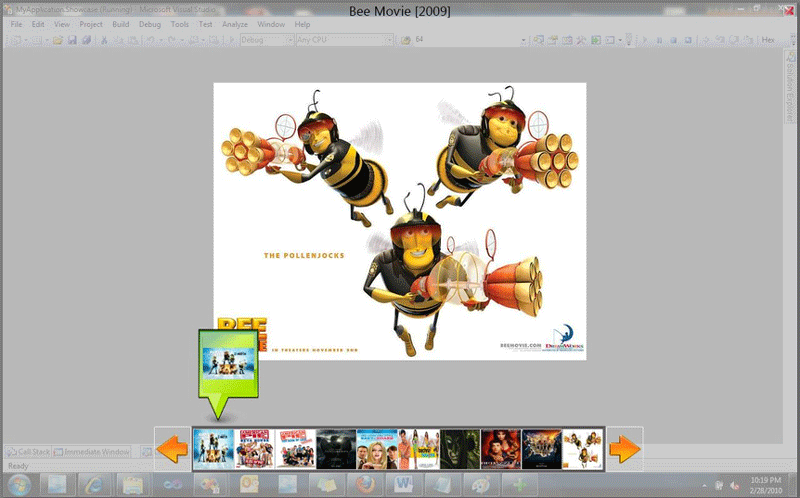Open Analyze menu in Visual Studio
Viewport: 800px width, 498px height.
point(235,24)
